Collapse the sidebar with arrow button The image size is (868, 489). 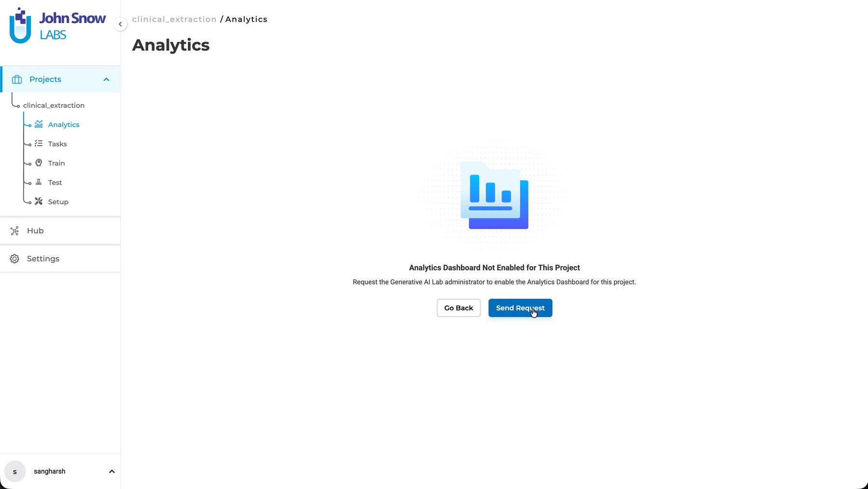pos(120,24)
